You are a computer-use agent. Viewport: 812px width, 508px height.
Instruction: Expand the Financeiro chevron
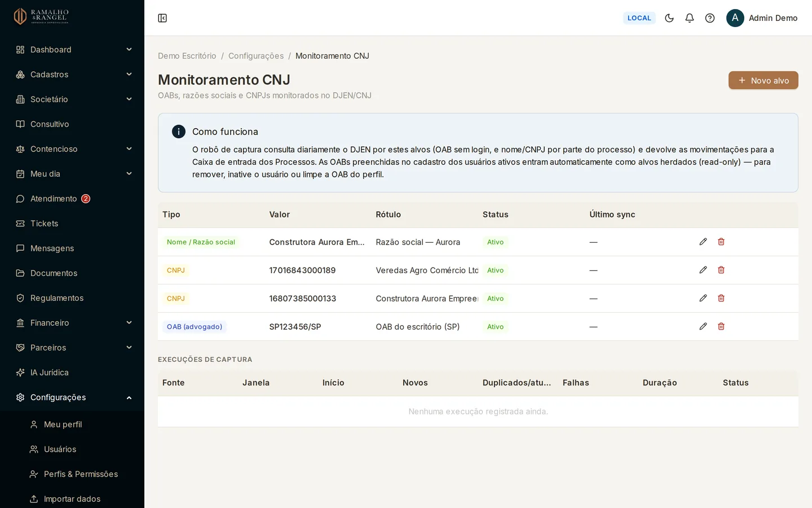click(129, 323)
